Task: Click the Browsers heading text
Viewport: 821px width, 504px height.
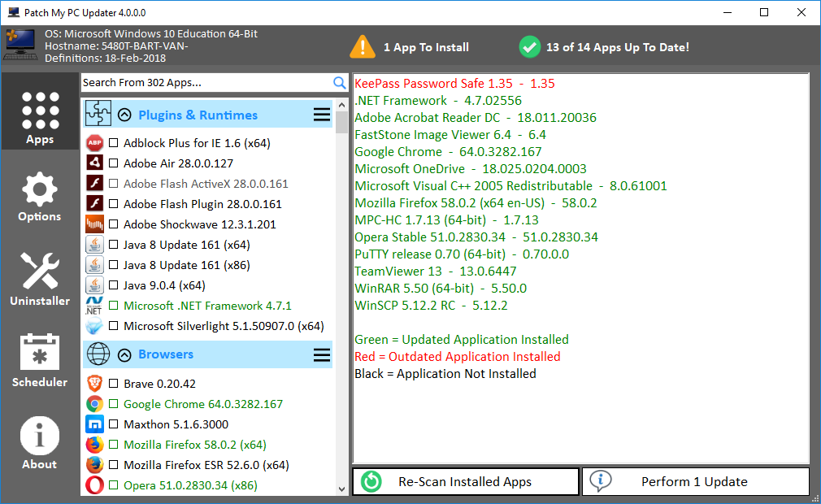Action: coord(166,354)
